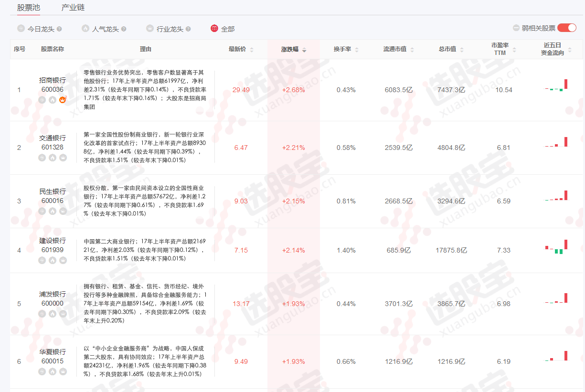Image resolution: width=585 pixels, height=392 pixels.
Task: Filter the list by 人气龙头
Action: [100, 29]
